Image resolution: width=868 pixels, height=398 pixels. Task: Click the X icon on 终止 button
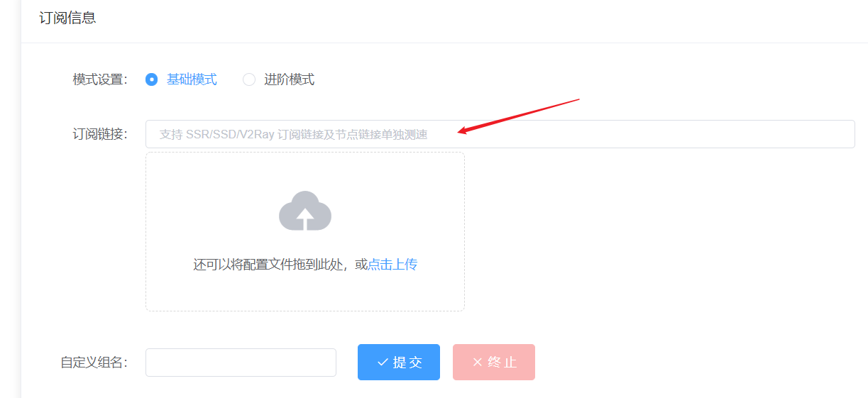[x=478, y=363]
